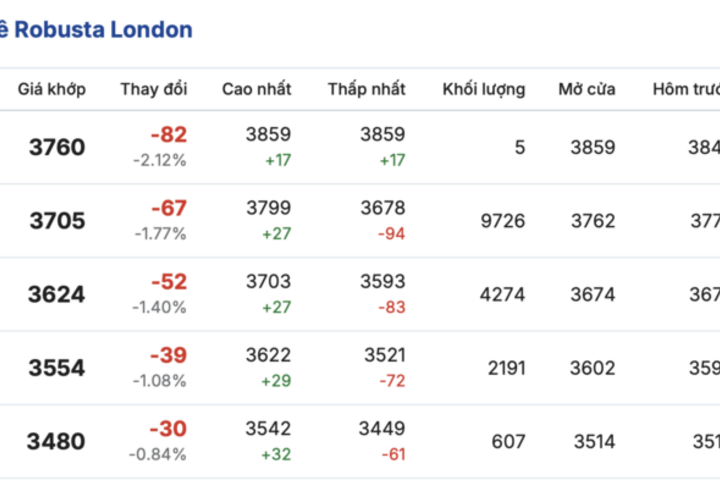Click the volume value 4274
This screenshot has height=480, width=720.
(502, 295)
